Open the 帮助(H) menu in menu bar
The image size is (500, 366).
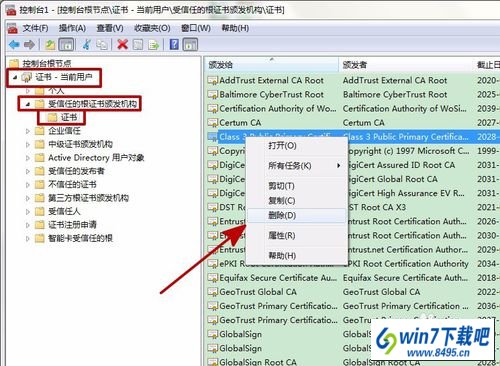[x=235, y=28]
